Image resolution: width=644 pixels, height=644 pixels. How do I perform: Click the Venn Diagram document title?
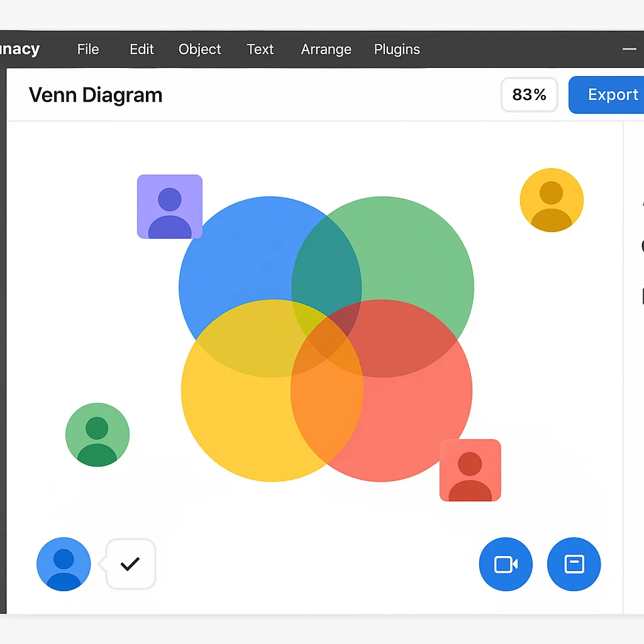[96, 95]
